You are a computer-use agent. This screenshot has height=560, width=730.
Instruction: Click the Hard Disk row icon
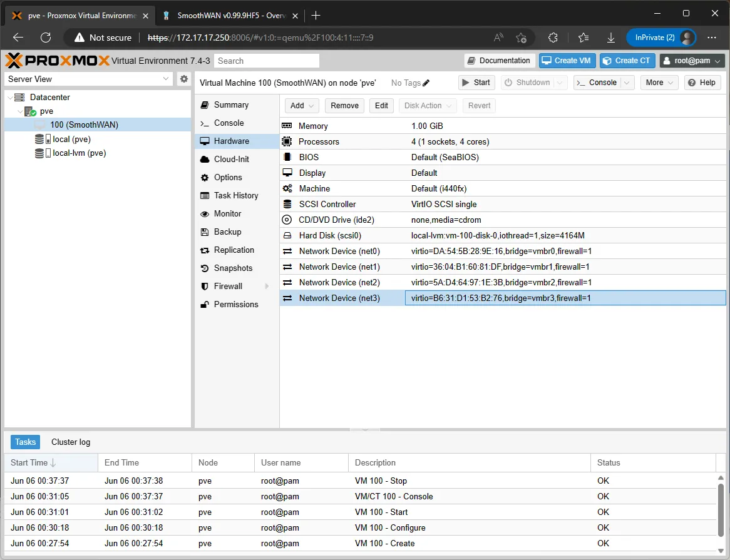tap(287, 235)
